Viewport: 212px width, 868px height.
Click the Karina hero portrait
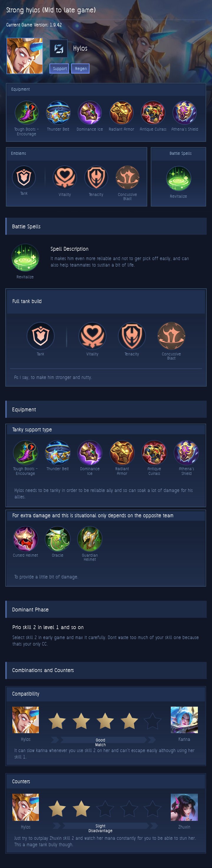(184, 720)
